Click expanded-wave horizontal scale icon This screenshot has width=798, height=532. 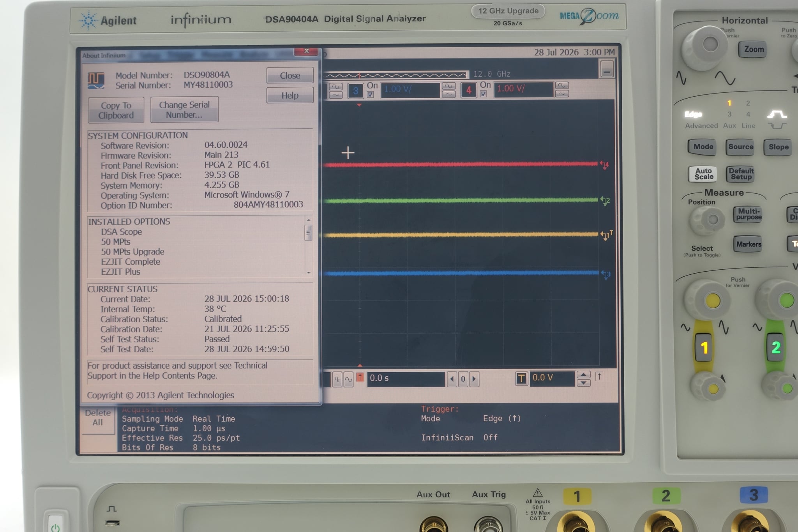point(348,379)
